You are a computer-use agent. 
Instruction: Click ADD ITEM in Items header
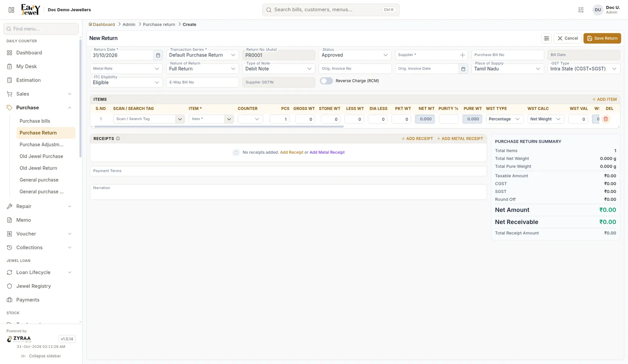click(604, 100)
